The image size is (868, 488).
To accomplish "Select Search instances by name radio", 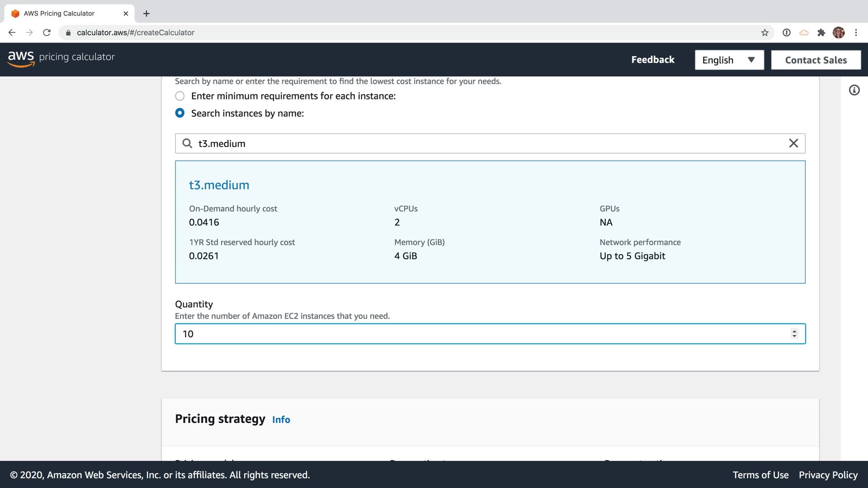I will point(180,113).
